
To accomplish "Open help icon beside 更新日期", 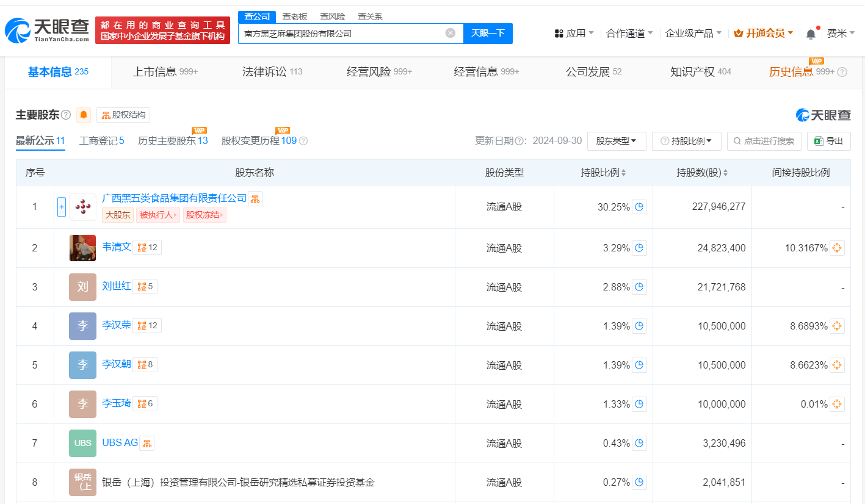I will tap(521, 141).
